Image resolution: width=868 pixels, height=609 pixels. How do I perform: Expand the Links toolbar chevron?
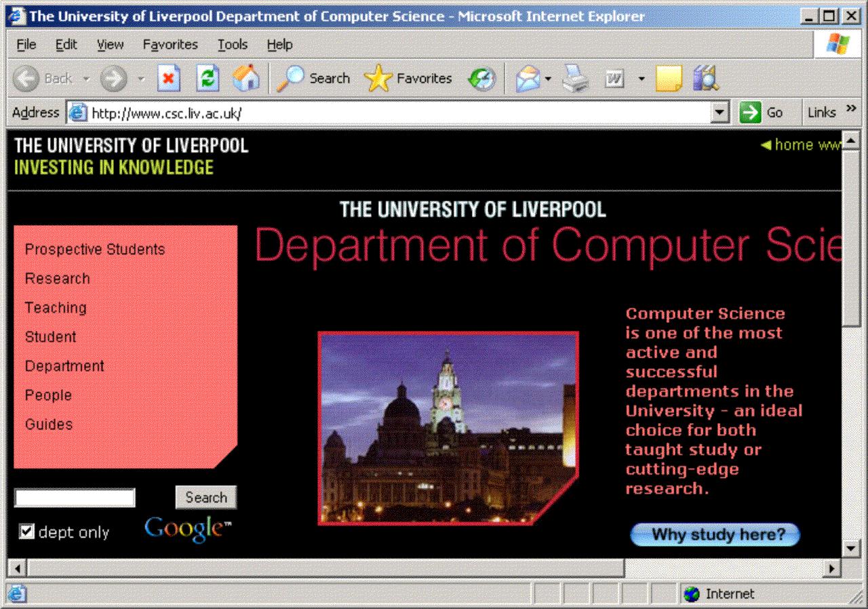[x=852, y=110]
